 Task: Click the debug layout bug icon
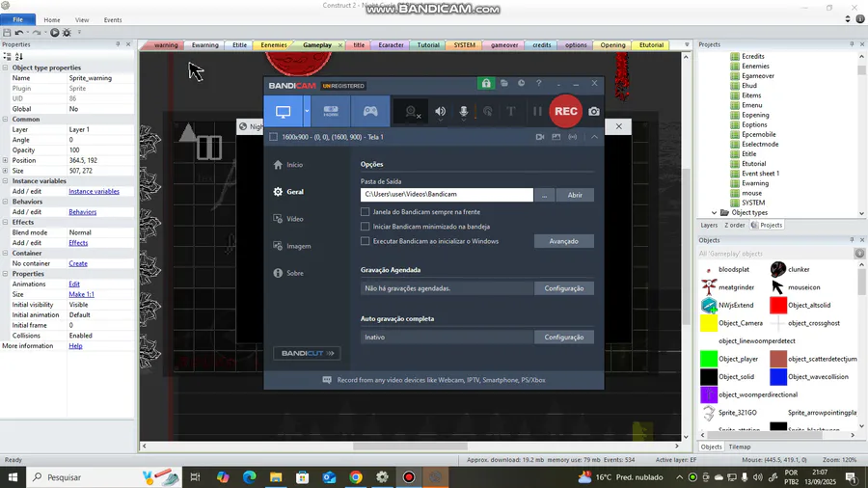(67, 33)
